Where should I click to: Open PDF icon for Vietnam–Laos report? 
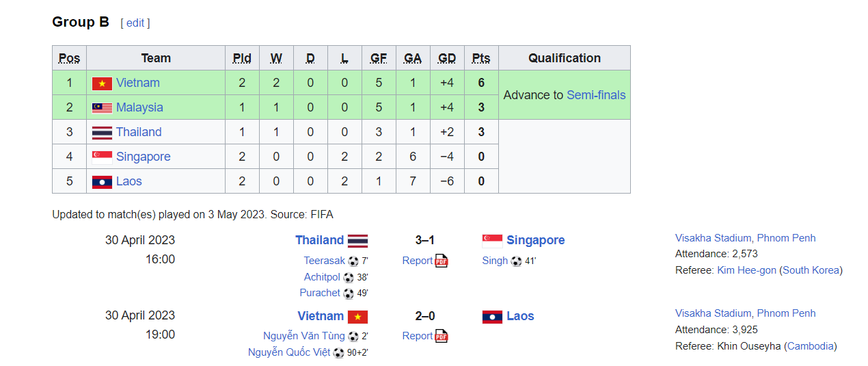click(442, 336)
